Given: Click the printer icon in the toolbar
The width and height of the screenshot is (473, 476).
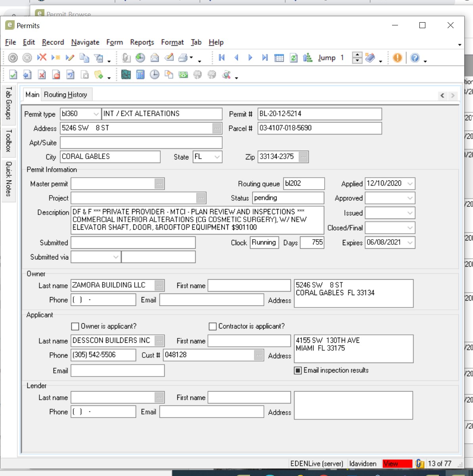Looking at the screenshot, I should 183,58.
